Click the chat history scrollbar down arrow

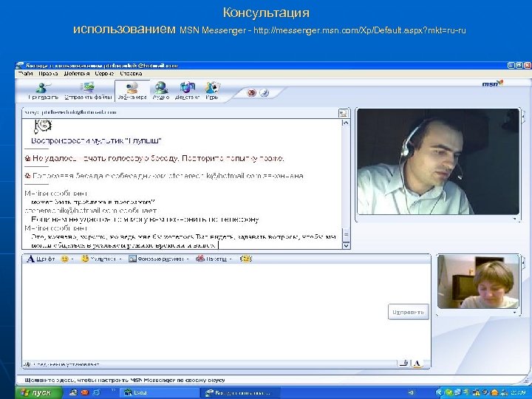[346, 245]
